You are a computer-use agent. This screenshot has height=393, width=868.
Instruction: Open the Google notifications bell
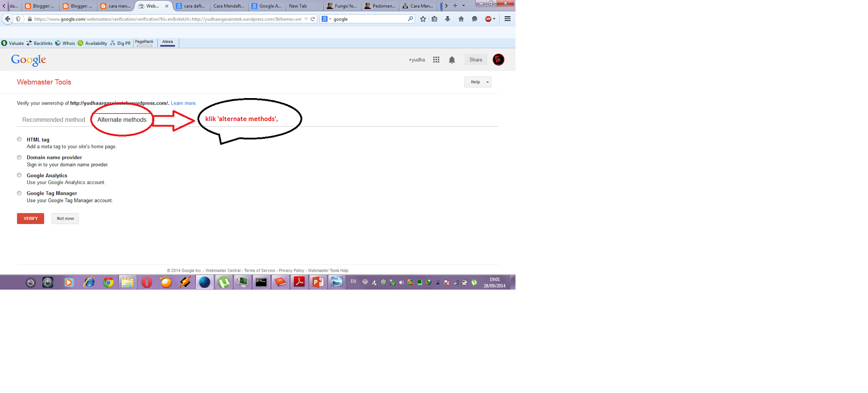point(452,60)
